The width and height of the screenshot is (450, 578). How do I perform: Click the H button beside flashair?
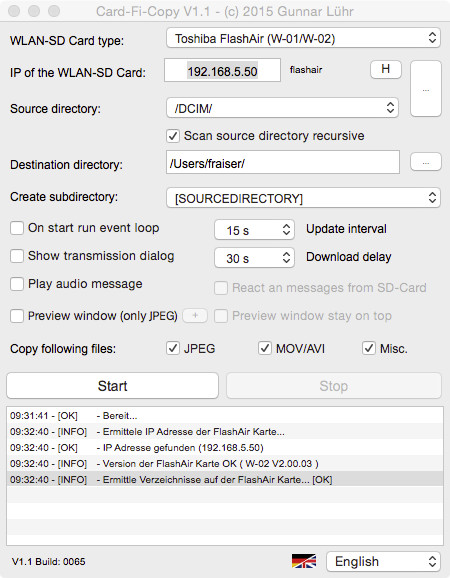[386, 69]
